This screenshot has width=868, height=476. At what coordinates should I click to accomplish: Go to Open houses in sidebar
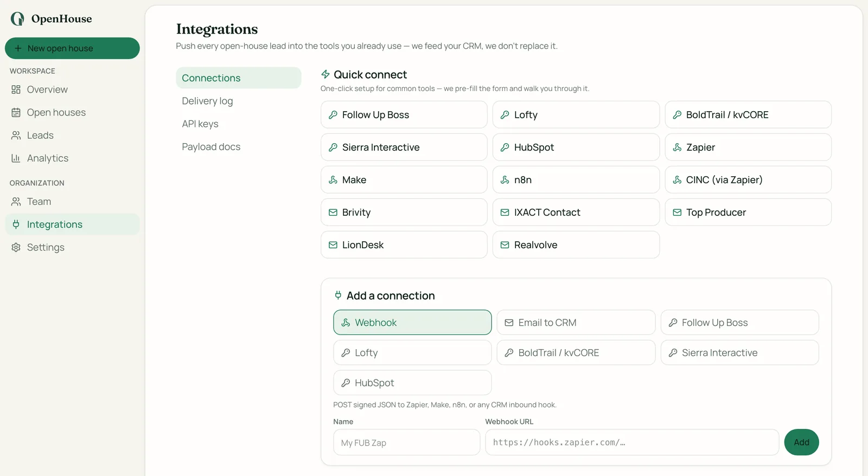(72, 112)
